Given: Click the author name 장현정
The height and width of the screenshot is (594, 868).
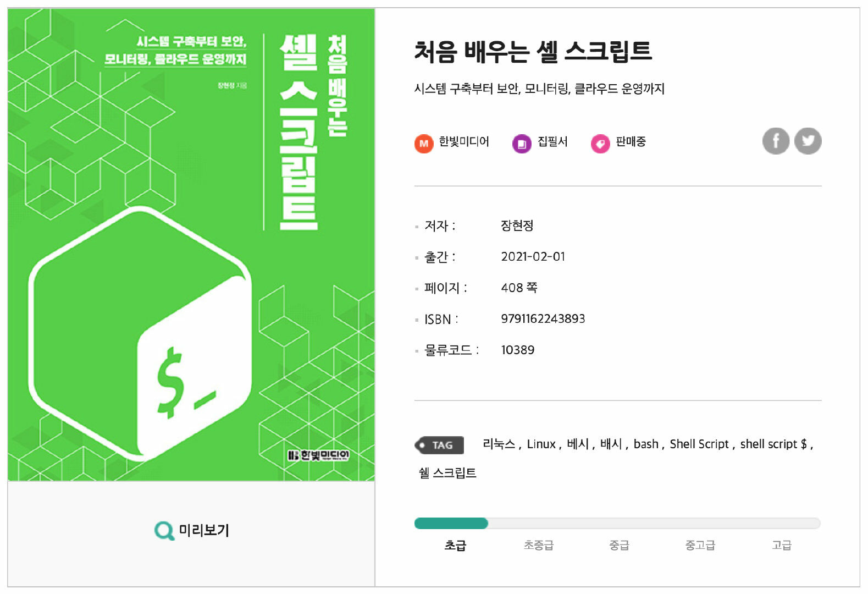Looking at the screenshot, I should pyautogui.click(x=517, y=226).
